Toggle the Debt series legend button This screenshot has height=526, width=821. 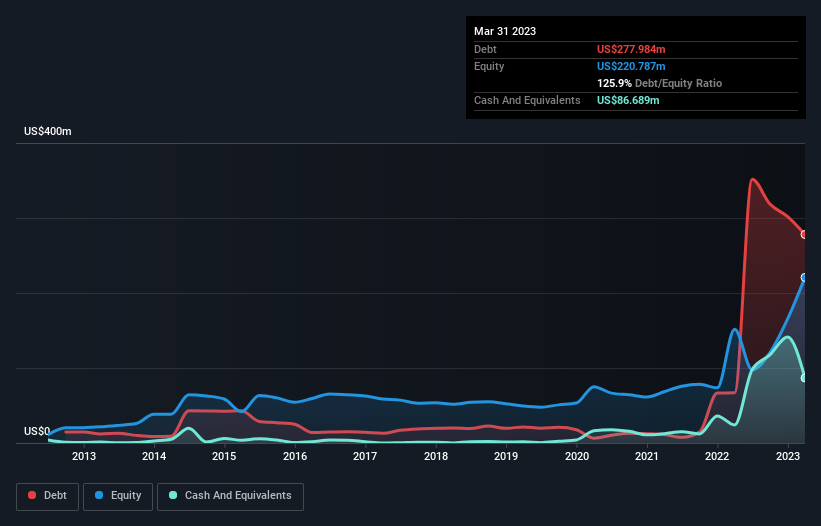[48, 496]
